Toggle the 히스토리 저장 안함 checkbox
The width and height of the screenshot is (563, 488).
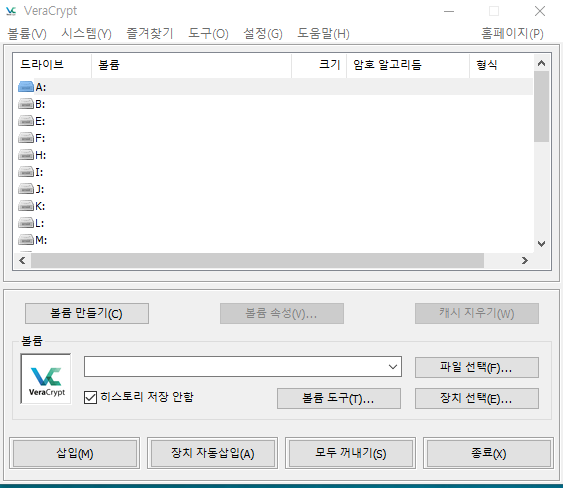(x=90, y=398)
